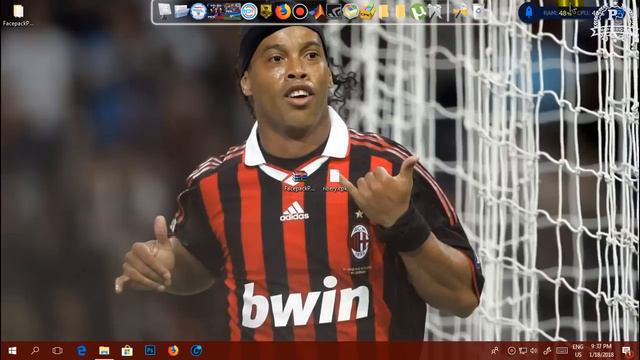The width and height of the screenshot is (640, 360).
Task: Open the white .cpk file on desktop
Action: 335,180
